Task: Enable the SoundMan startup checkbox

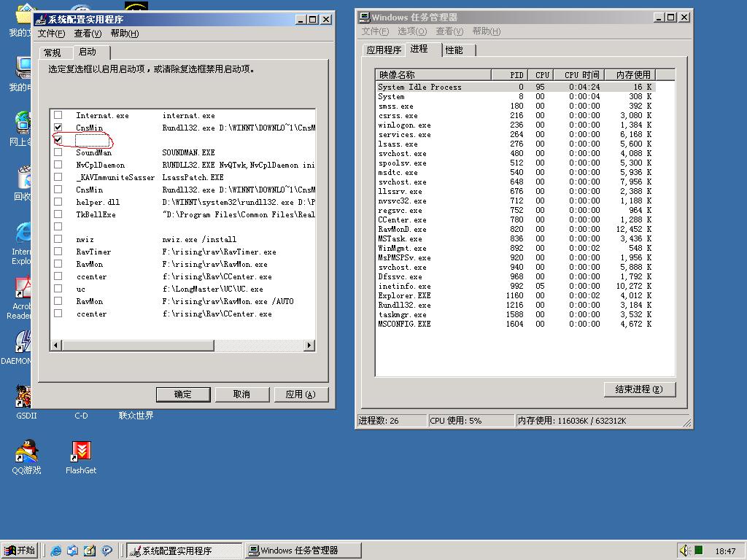Action: tap(58, 152)
